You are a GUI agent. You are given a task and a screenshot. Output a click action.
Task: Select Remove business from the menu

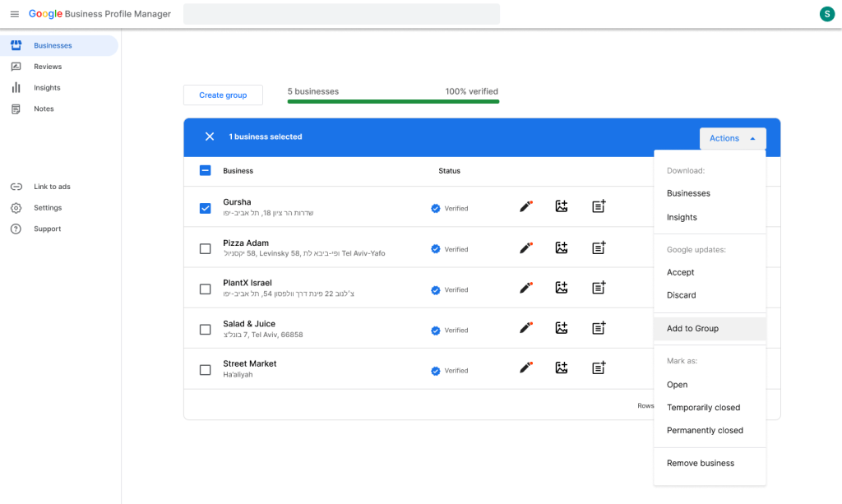coord(701,463)
